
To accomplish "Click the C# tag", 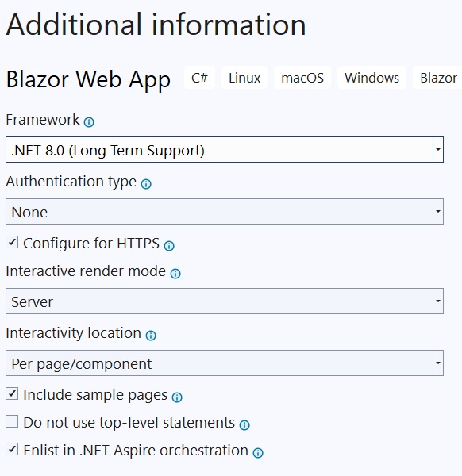I will [x=199, y=78].
